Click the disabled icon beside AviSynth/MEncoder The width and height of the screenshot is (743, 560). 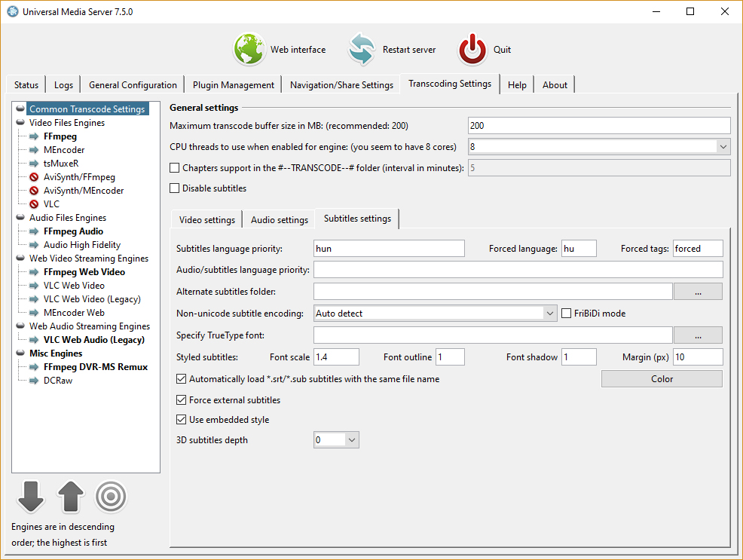click(34, 191)
